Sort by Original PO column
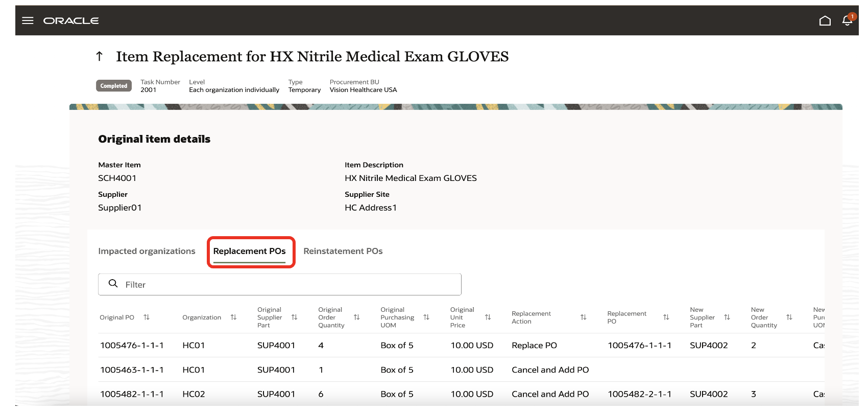This screenshot has height=412, width=868. point(147,317)
